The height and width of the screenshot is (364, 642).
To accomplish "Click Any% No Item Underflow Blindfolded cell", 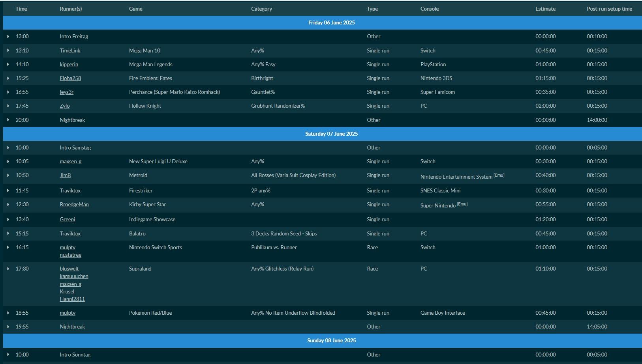I will click(x=293, y=313).
